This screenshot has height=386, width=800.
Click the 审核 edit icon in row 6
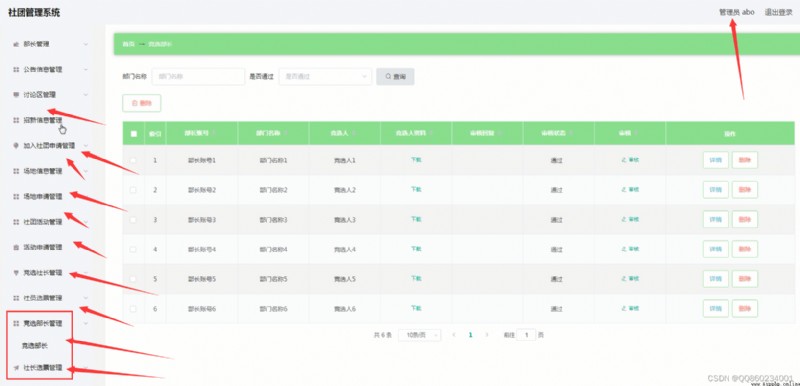tap(623, 308)
